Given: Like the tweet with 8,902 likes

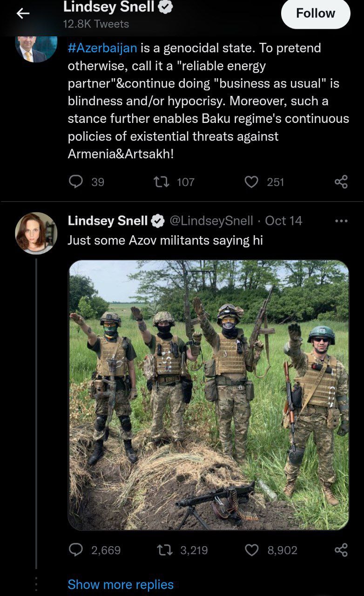Looking at the screenshot, I should (251, 550).
